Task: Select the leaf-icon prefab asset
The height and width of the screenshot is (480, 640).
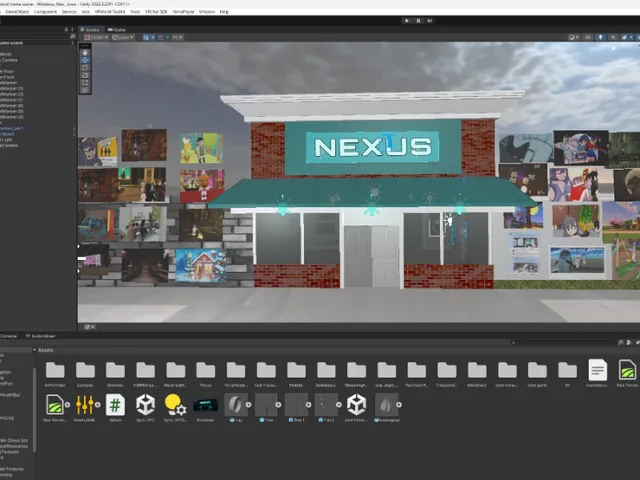Action: tap(386, 408)
